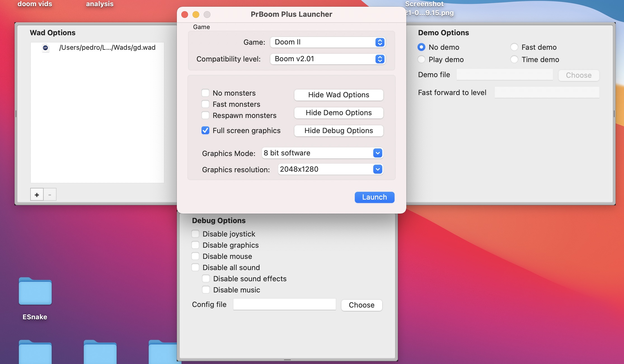This screenshot has width=624, height=364.
Task: Select the Screenshot png file on desktop
Action: (x=429, y=8)
